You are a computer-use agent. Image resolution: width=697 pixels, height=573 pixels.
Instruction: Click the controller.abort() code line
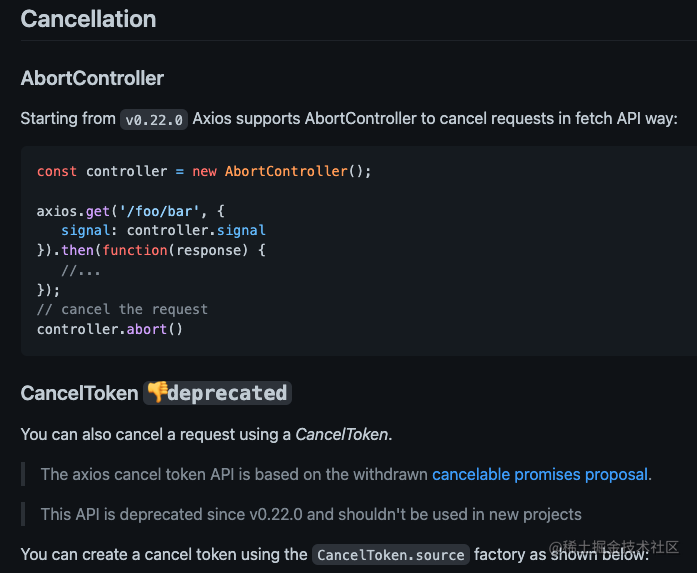click(x=110, y=328)
